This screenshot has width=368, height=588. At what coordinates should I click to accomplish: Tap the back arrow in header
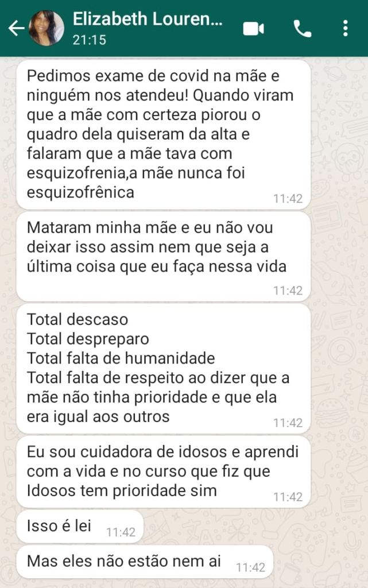[16, 28]
